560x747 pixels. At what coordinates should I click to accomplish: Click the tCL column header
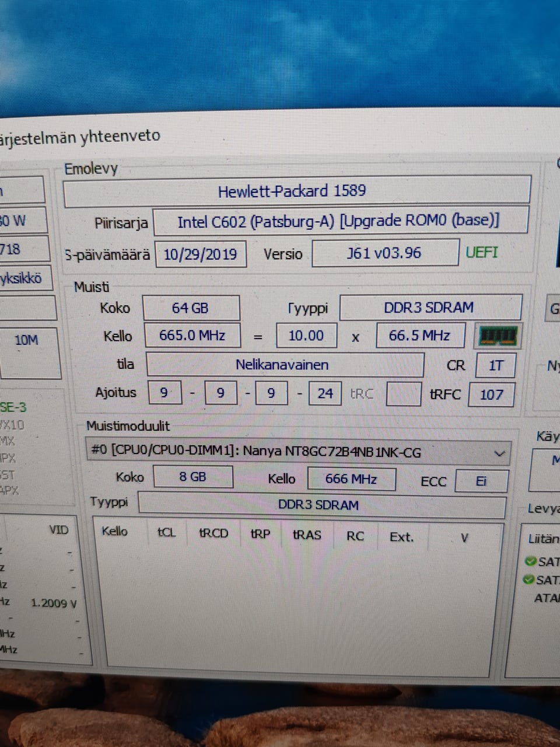coord(166,533)
